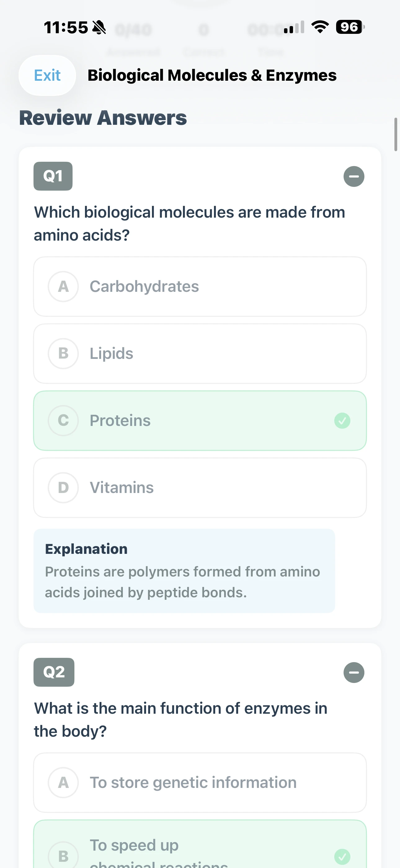Viewport: 400px width, 868px height.
Task: Click the Q2 question number badge
Action: click(x=54, y=672)
